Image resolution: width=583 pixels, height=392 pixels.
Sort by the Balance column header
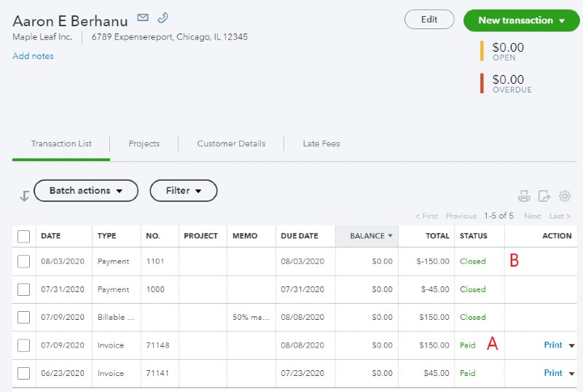coord(367,236)
